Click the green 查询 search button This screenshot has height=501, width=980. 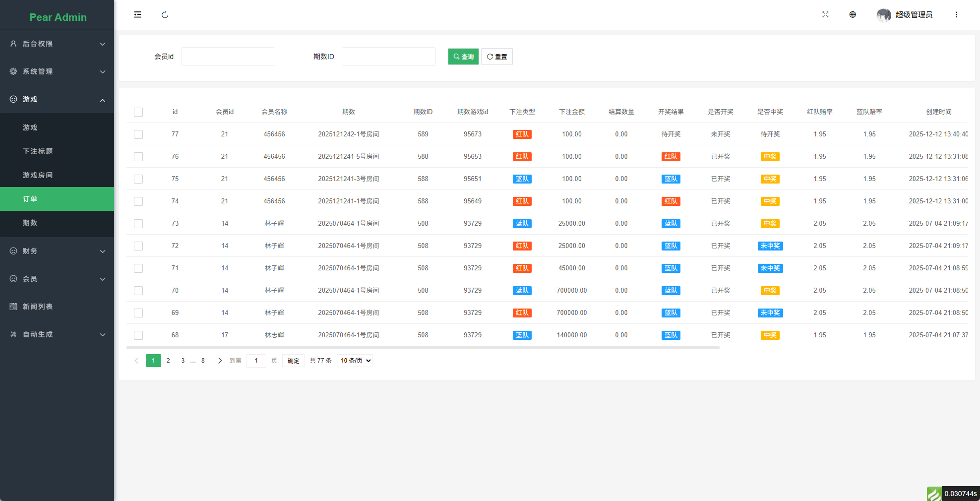coord(463,57)
